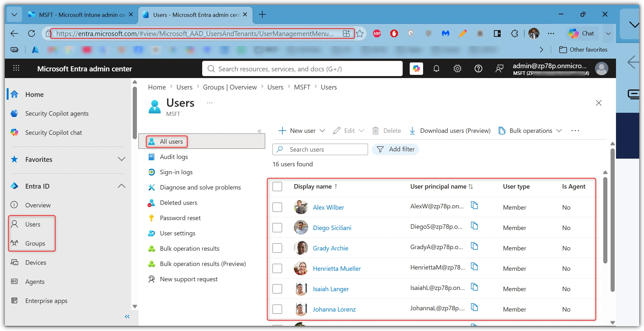The height and width of the screenshot is (331, 644).
Task: Check the box for Isaiah Langer
Action: (x=277, y=289)
